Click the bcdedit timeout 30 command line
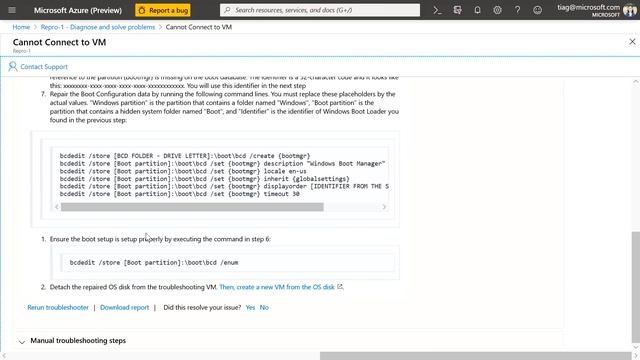640x360 pixels. [180, 194]
